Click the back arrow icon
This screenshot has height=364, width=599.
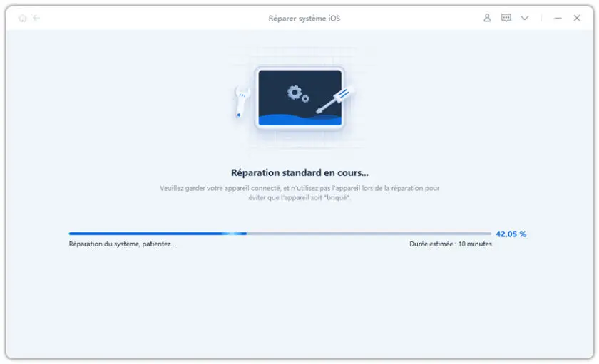36,18
